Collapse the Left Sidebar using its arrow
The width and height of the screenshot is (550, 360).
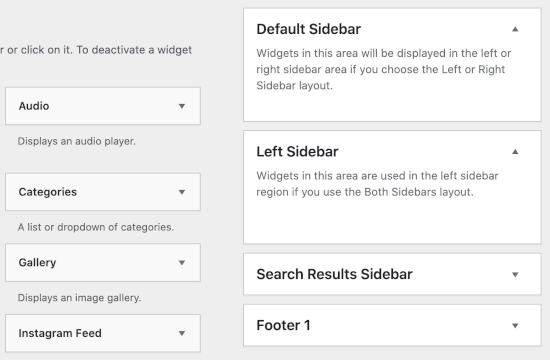tap(515, 152)
